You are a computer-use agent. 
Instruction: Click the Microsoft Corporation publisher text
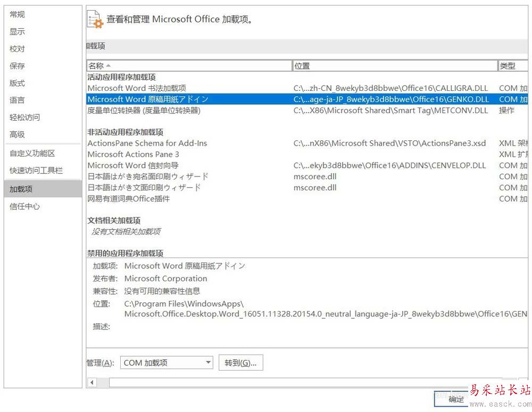tap(165, 279)
